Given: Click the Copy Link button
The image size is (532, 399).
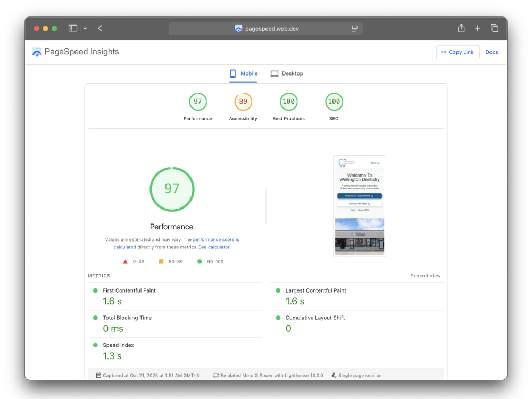Looking at the screenshot, I should [458, 52].
